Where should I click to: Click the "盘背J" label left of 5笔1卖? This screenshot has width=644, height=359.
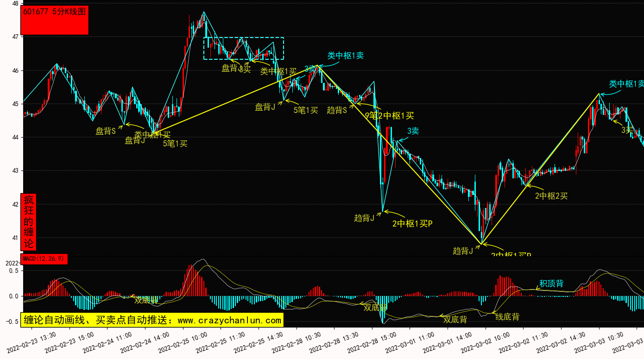265,107
